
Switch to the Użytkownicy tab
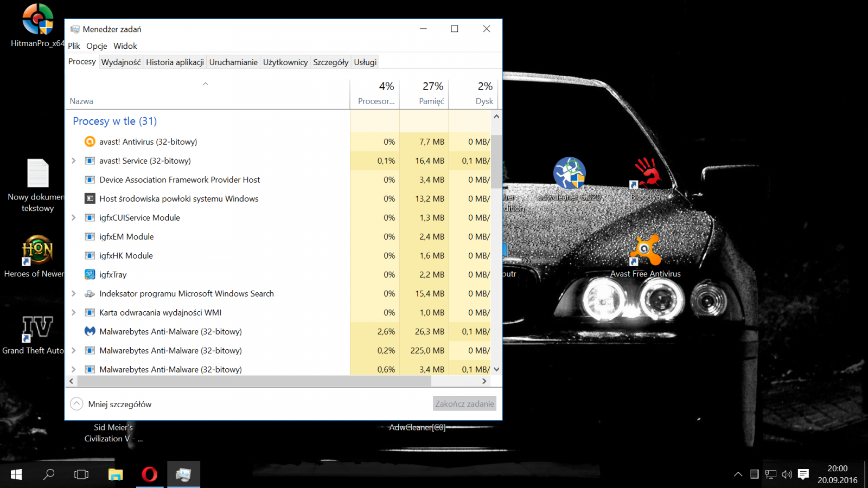[285, 62]
